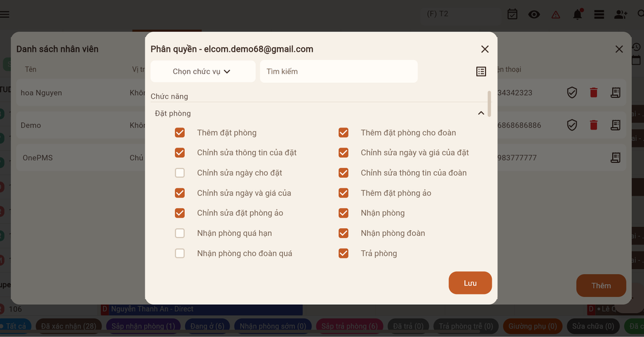Open receipt log icon for OnePMS
This screenshot has height=337, width=644.
click(615, 158)
